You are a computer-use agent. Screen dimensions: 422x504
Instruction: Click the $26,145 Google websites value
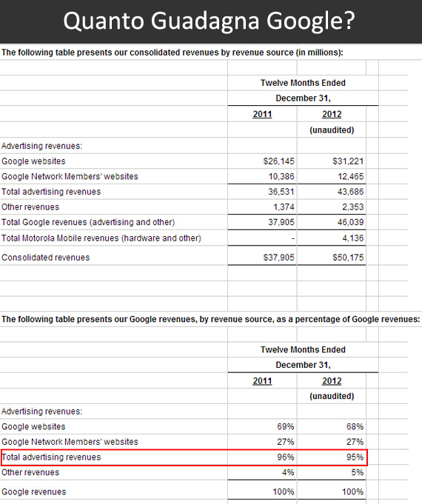point(278,161)
